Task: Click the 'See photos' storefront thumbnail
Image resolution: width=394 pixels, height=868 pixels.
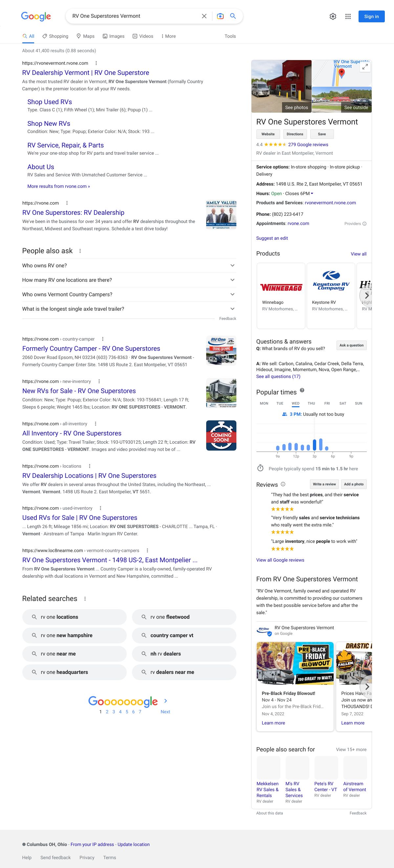Action: tap(281, 86)
